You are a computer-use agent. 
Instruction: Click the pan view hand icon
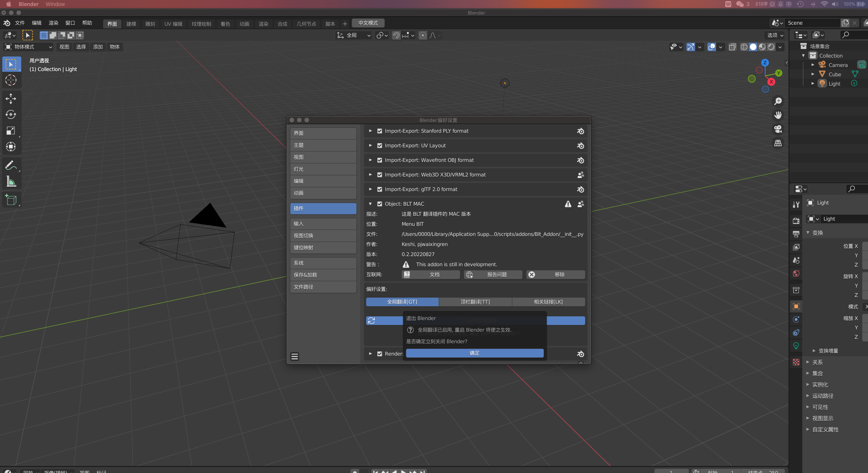coord(778,115)
